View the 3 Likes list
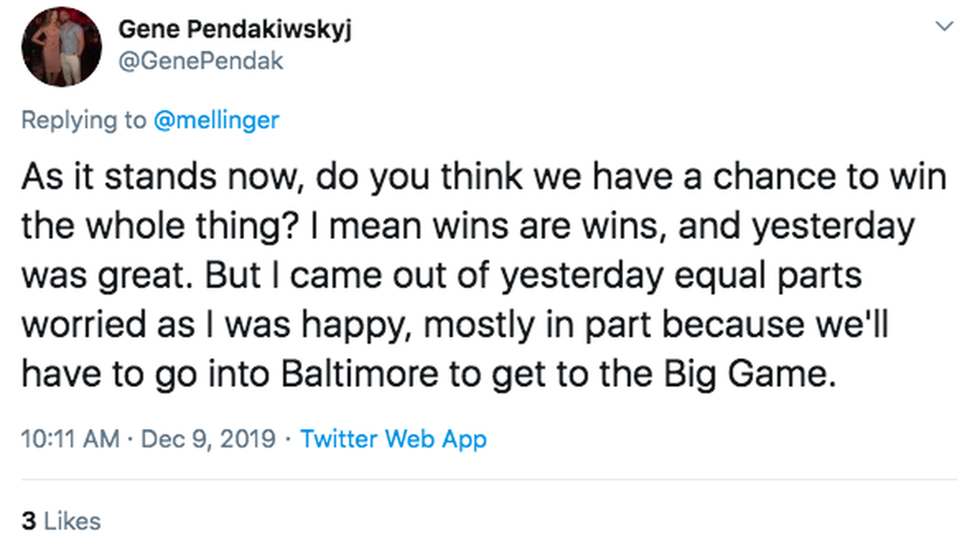 point(60,521)
